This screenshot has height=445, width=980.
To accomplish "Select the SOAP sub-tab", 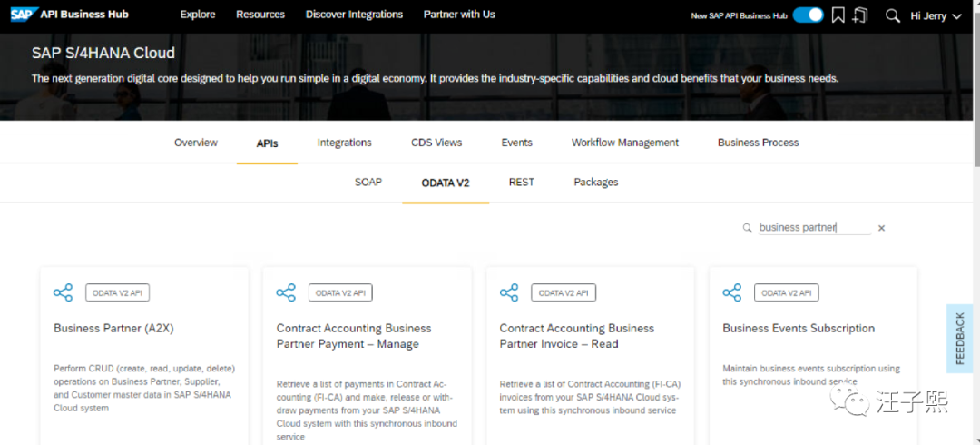I will click(x=368, y=183).
